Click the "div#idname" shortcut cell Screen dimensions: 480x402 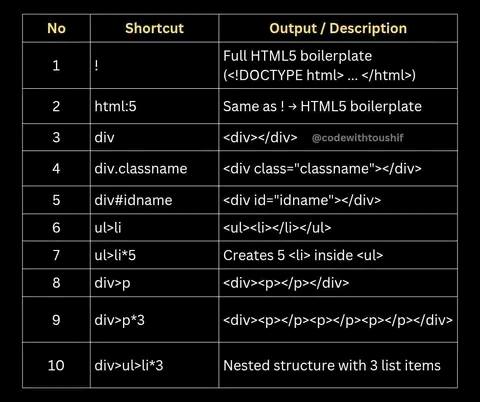click(x=154, y=200)
